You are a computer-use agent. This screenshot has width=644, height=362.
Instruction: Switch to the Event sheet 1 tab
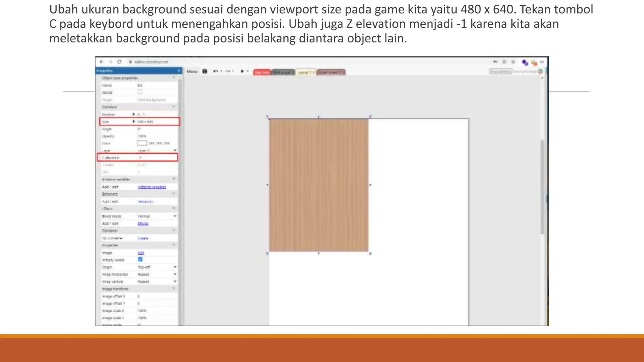[331, 72]
